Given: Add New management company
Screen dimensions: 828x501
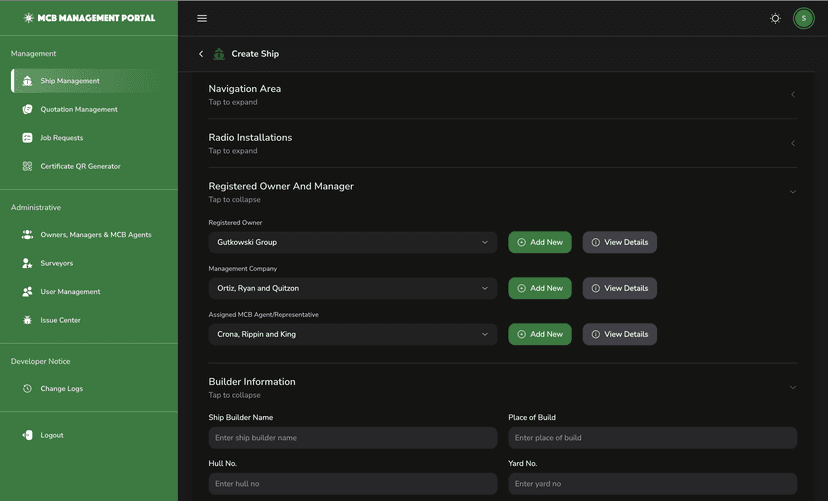Looking at the screenshot, I should [x=540, y=288].
